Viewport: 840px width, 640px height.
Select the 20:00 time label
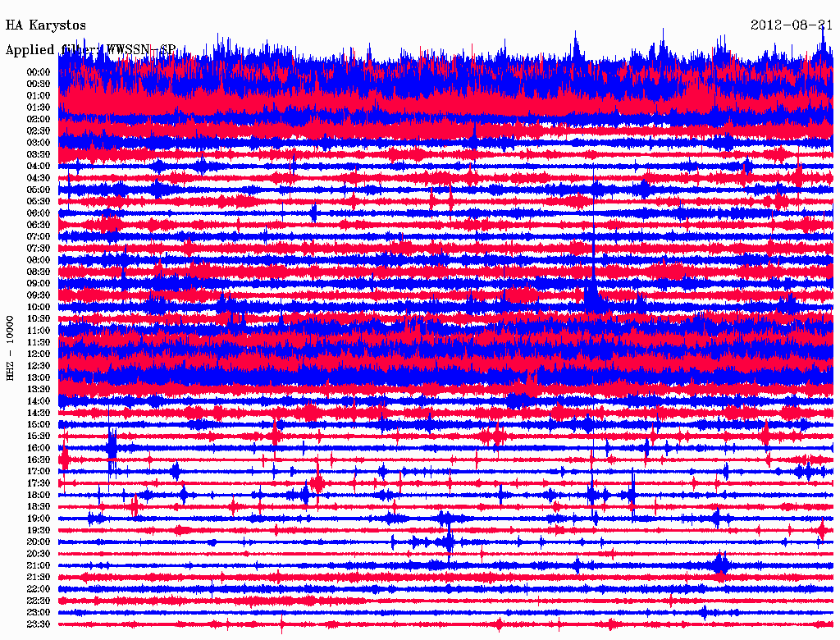coord(38,542)
